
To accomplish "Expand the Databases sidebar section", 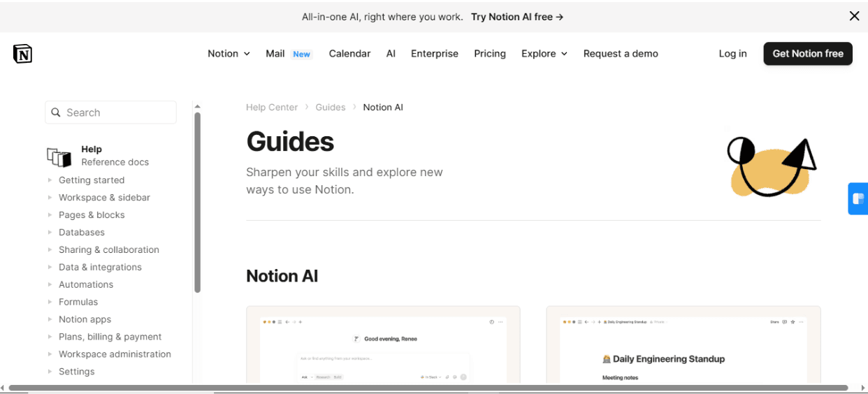I will [x=50, y=233].
